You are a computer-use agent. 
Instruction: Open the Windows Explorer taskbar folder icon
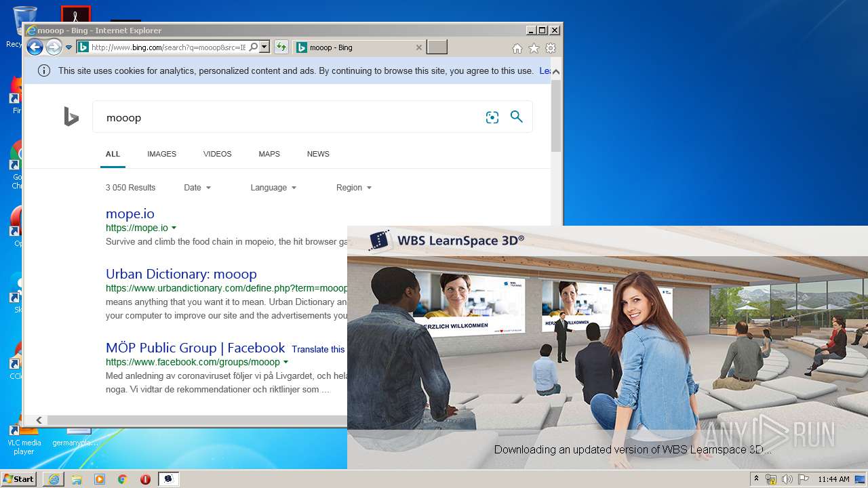click(x=77, y=479)
